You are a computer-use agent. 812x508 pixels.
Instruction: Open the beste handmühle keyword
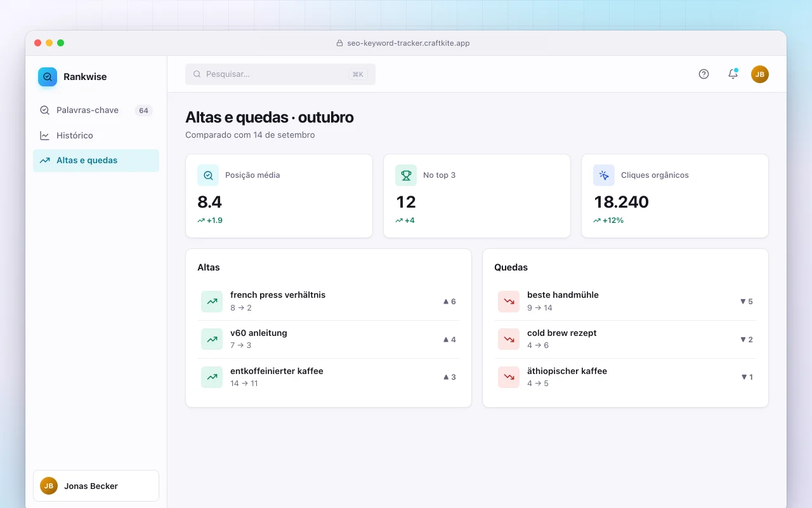tap(625, 302)
